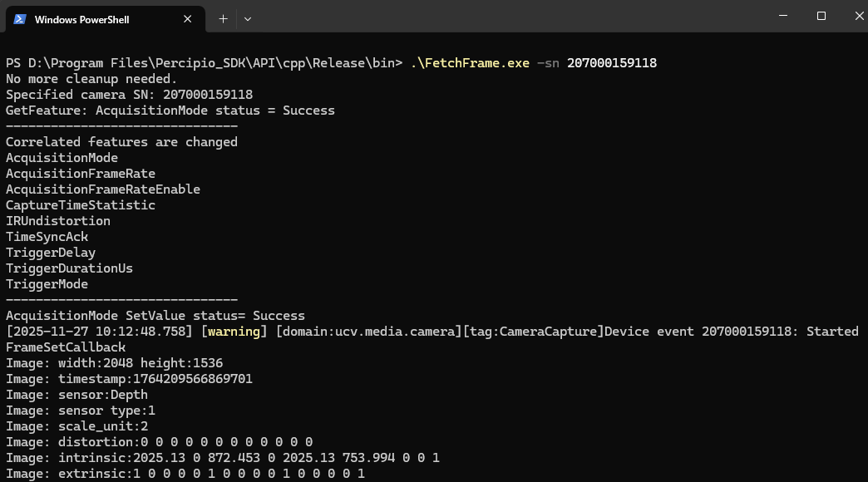The width and height of the screenshot is (868, 482).
Task: Click the PowerShell icon in the tab
Action: [x=20, y=18]
